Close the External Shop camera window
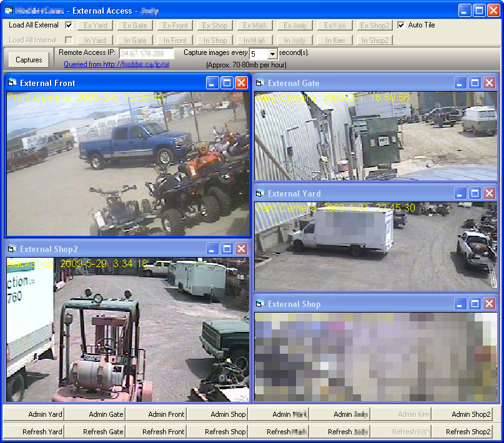The height and width of the screenshot is (443, 504). 489,304
